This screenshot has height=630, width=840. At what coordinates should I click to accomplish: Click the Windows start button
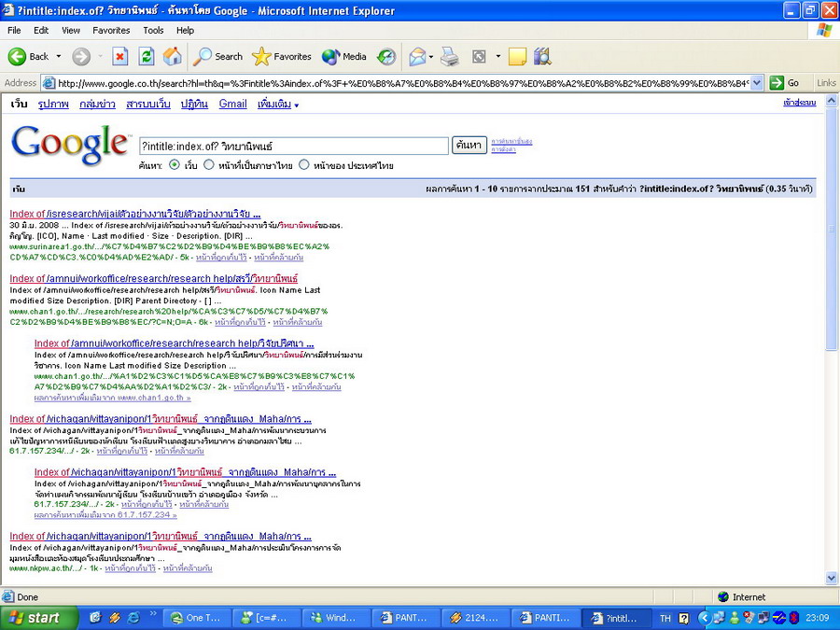[38, 618]
